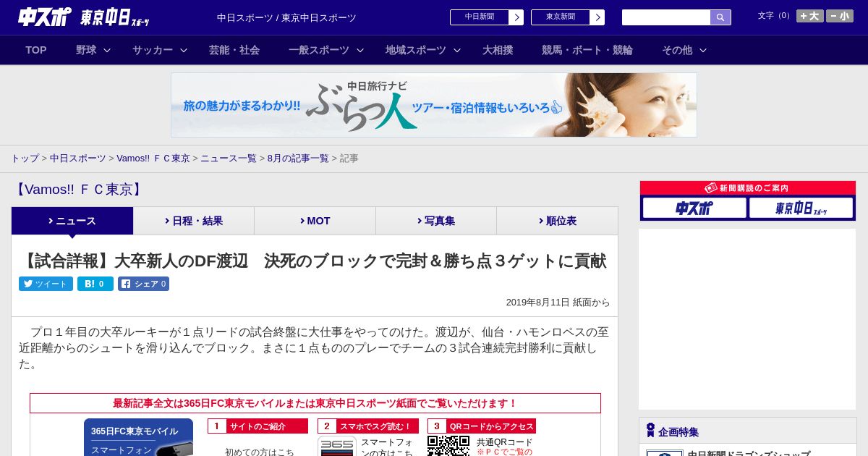Click the QRコードからアクセス step label
Screen dimensions: 868x456
pyautogui.click(x=482, y=426)
